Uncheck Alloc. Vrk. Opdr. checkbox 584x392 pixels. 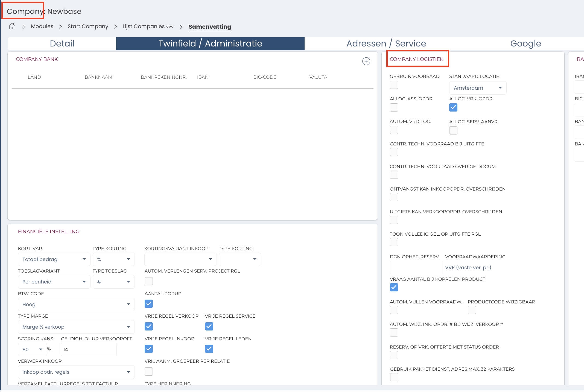pyautogui.click(x=453, y=107)
